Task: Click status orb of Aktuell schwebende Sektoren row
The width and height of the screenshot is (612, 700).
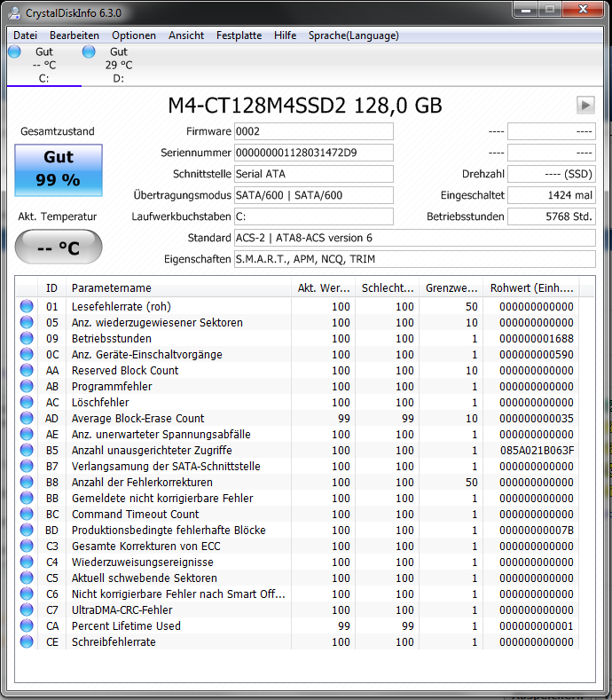Action: [x=27, y=578]
